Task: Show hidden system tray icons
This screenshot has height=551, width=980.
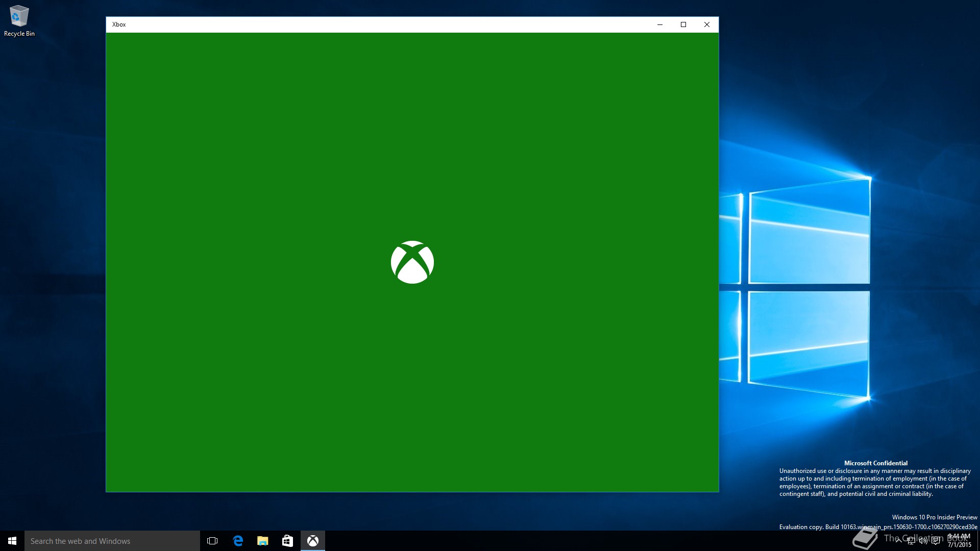Action: pyautogui.click(x=898, y=541)
